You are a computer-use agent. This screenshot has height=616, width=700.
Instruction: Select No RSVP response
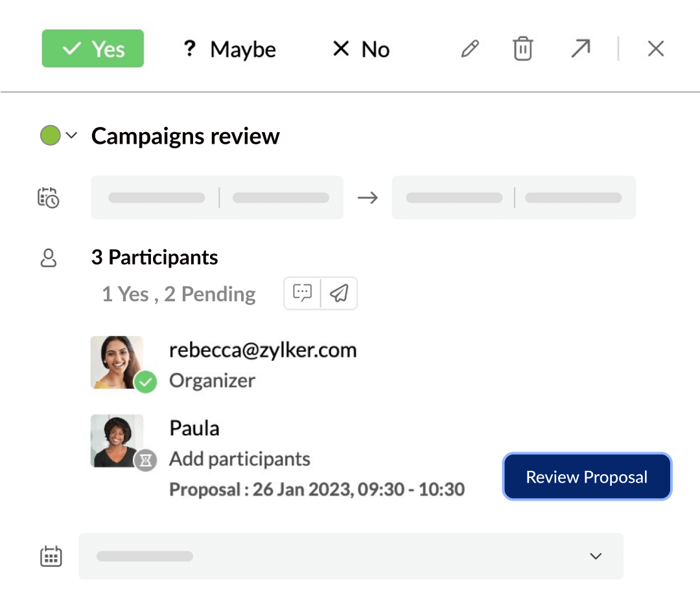360,49
